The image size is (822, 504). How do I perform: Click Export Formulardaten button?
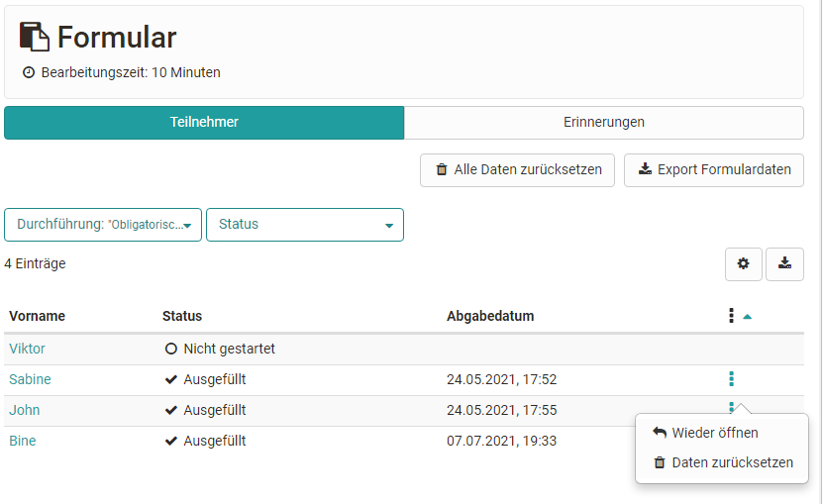tap(714, 170)
